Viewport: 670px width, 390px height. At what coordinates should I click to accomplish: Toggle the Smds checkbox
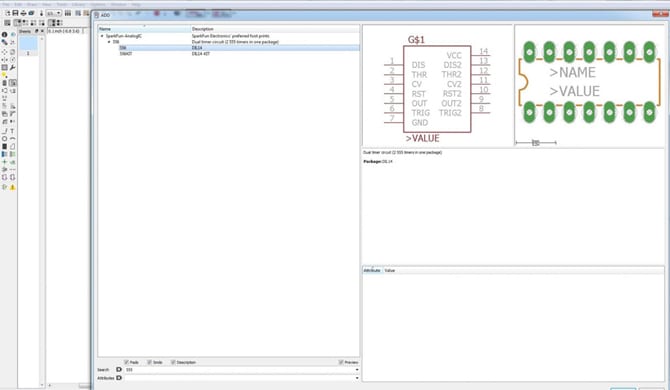coord(150,362)
